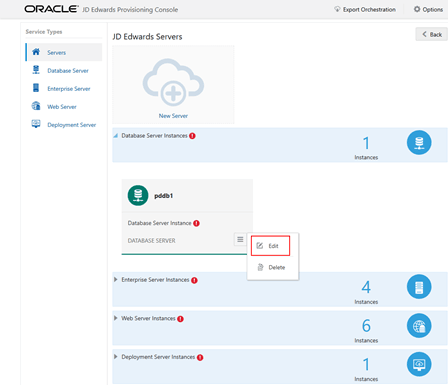Click the JD Edwards Provisioning Console title

(x=130, y=9)
